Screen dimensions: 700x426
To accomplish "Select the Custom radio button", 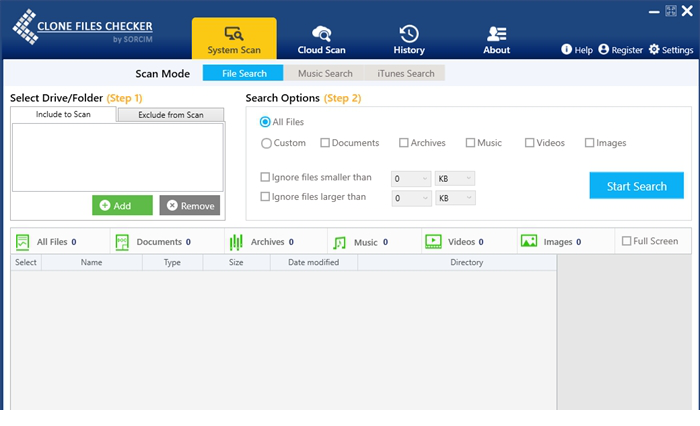I will pyautogui.click(x=266, y=143).
